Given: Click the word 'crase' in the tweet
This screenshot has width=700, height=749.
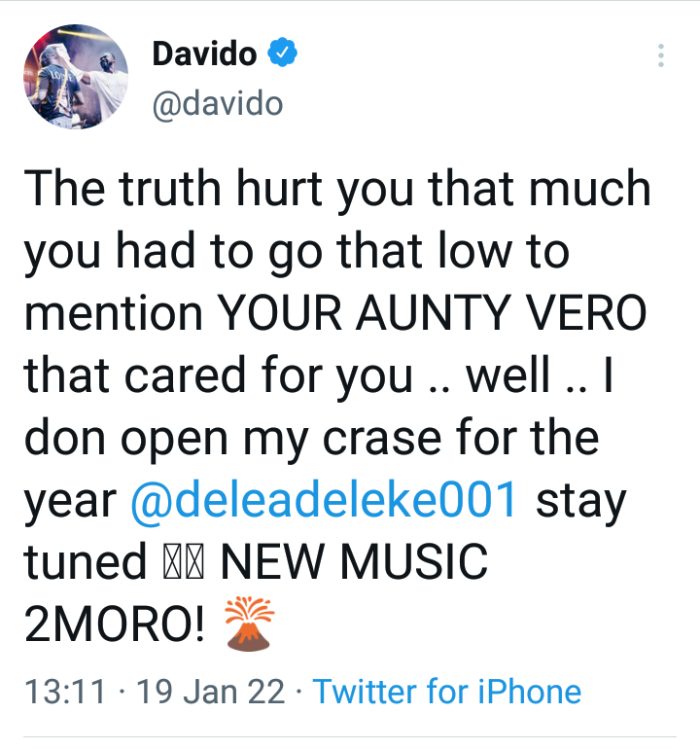Looking at the screenshot, I should pyautogui.click(x=382, y=439).
